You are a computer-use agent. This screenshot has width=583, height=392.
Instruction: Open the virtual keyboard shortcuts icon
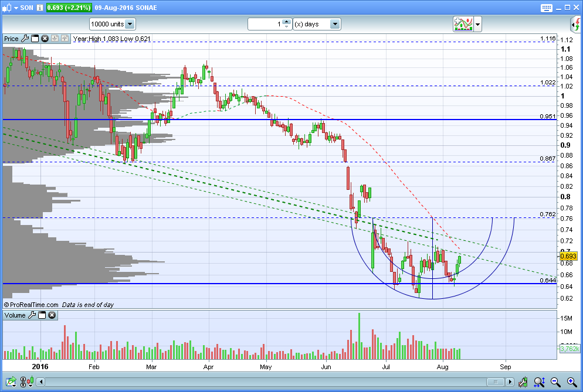coord(546,8)
